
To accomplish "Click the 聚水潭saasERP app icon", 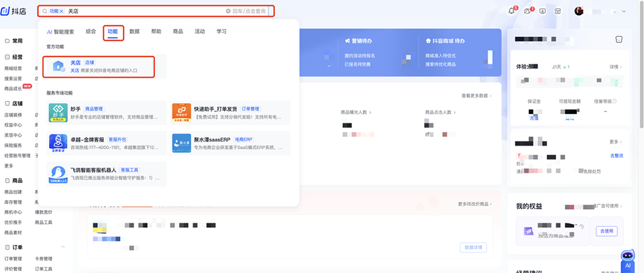I will pyautogui.click(x=182, y=142).
